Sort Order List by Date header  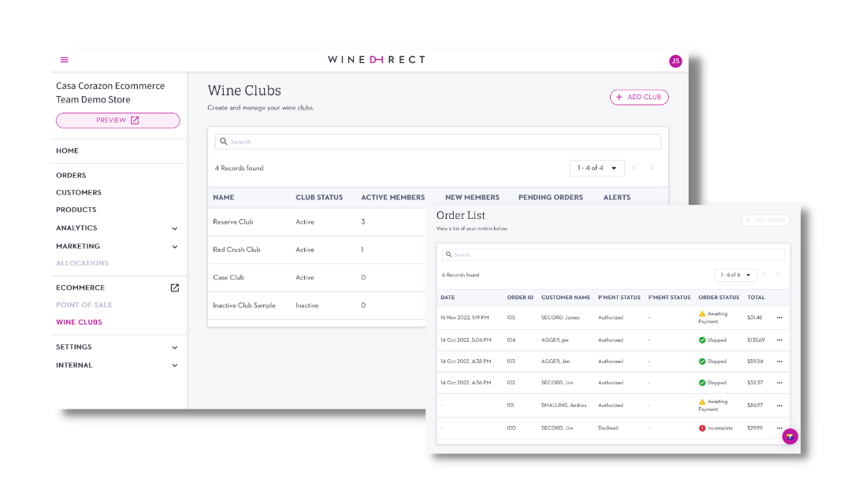pyautogui.click(x=448, y=298)
